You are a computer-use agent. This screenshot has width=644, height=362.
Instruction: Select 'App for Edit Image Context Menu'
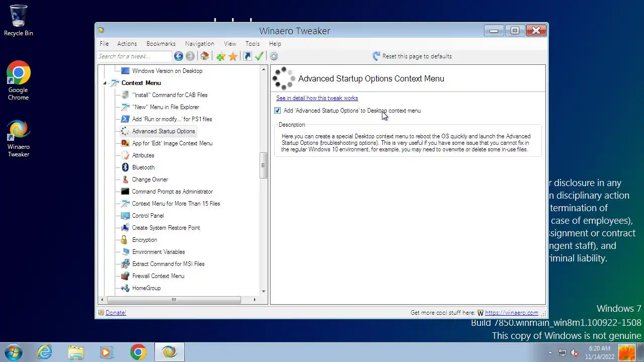[x=172, y=143]
